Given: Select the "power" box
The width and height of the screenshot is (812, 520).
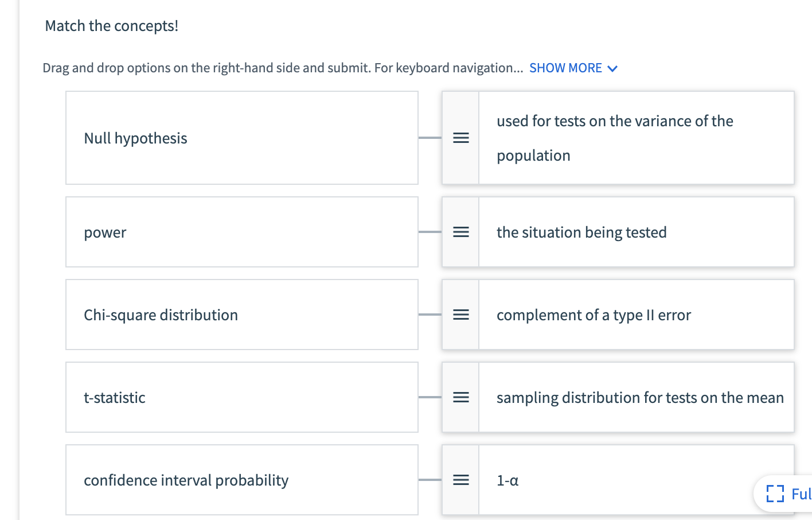Looking at the screenshot, I should point(241,232).
